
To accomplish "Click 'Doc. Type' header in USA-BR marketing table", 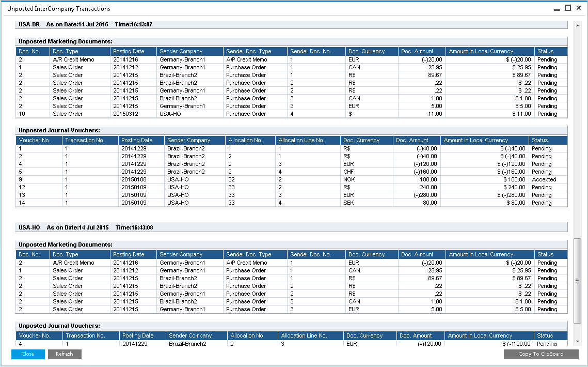I will coord(80,51).
